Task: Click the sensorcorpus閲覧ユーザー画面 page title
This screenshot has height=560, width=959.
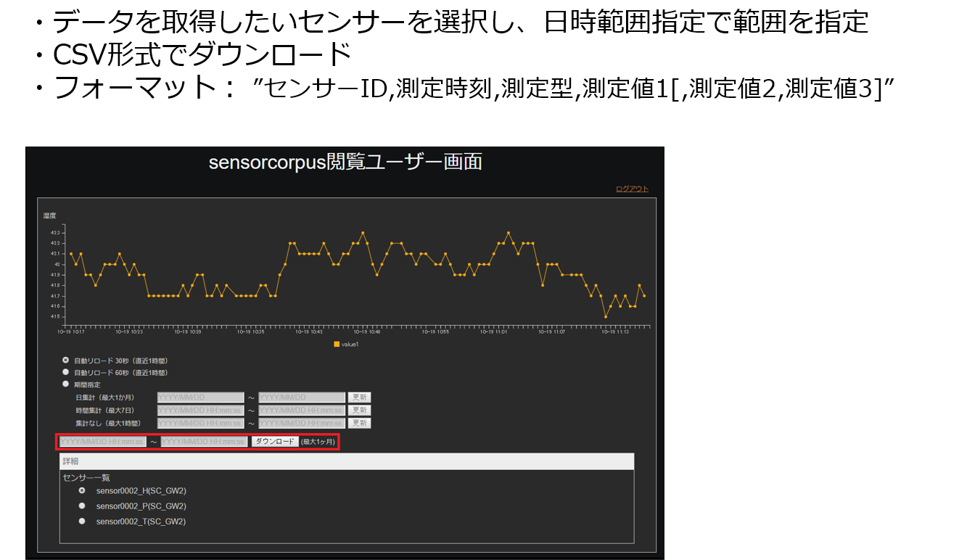Action: [x=345, y=162]
